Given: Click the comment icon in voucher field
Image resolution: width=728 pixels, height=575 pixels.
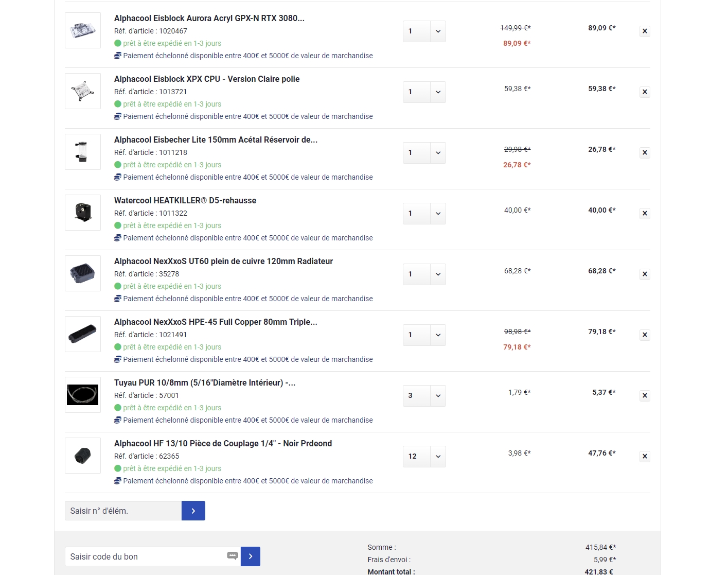Looking at the screenshot, I should [x=232, y=556].
